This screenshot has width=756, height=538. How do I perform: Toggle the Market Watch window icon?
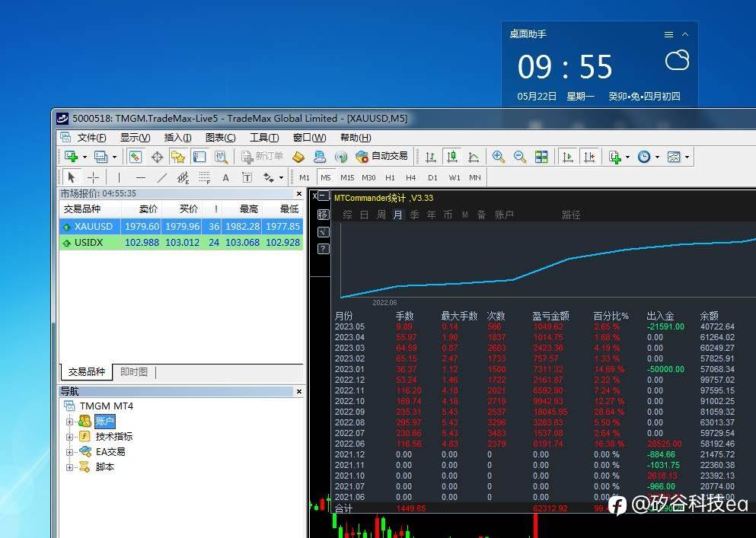[136, 157]
